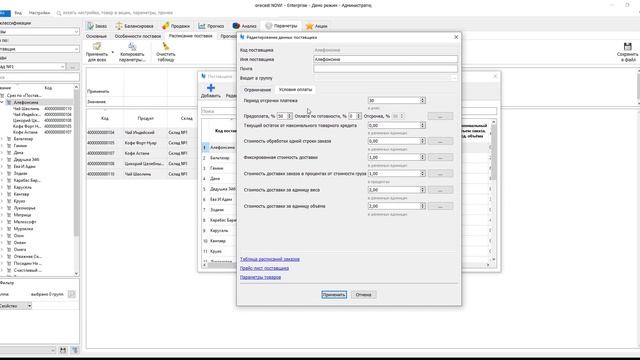The height and width of the screenshot is (360, 640).
Task: Switch to Особенности поставок sub-tab
Action: 138,36
